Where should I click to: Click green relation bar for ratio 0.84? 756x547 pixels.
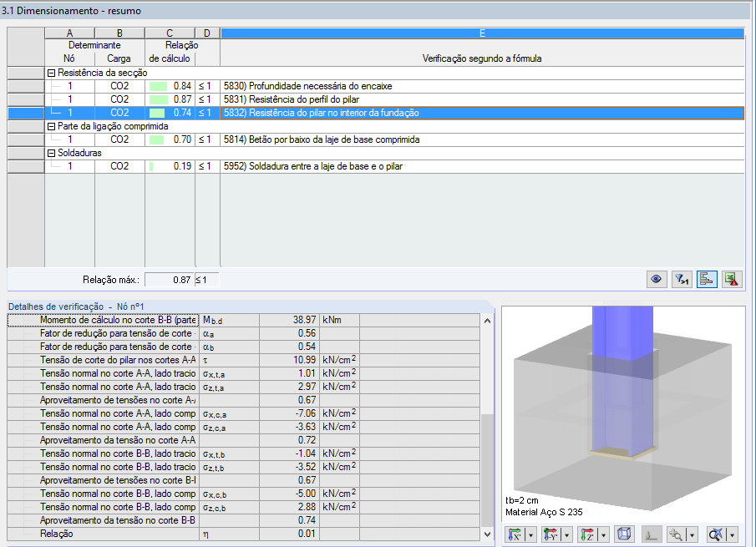click(158, 86)
